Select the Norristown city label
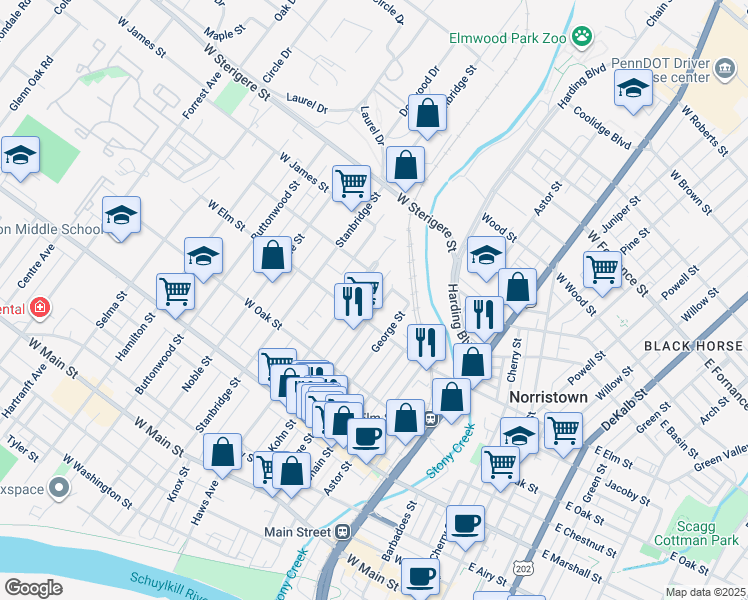 click(549, 397)
